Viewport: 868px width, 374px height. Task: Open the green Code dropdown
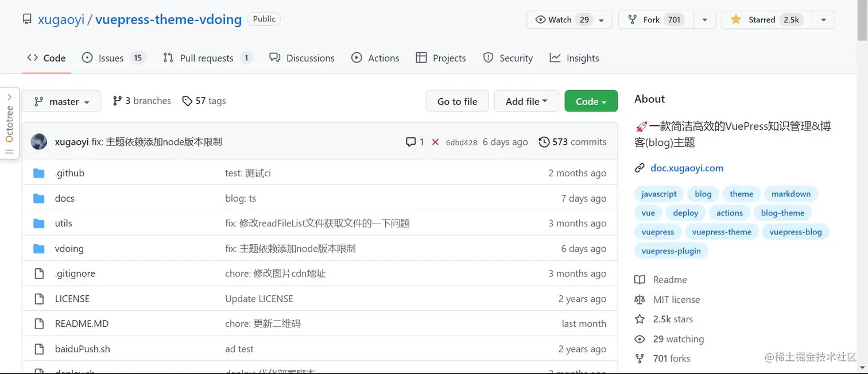(591, 101)
